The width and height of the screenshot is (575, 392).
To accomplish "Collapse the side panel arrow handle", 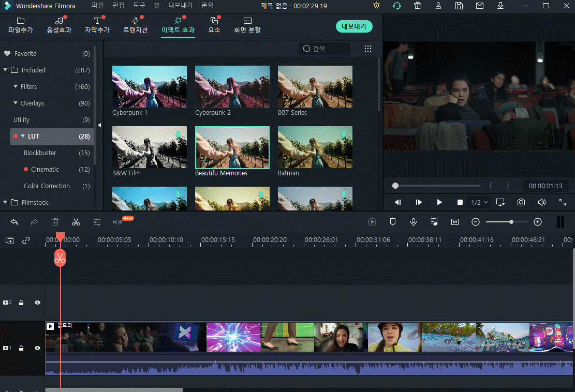I will pyautogui.click(x=99, y=125).
